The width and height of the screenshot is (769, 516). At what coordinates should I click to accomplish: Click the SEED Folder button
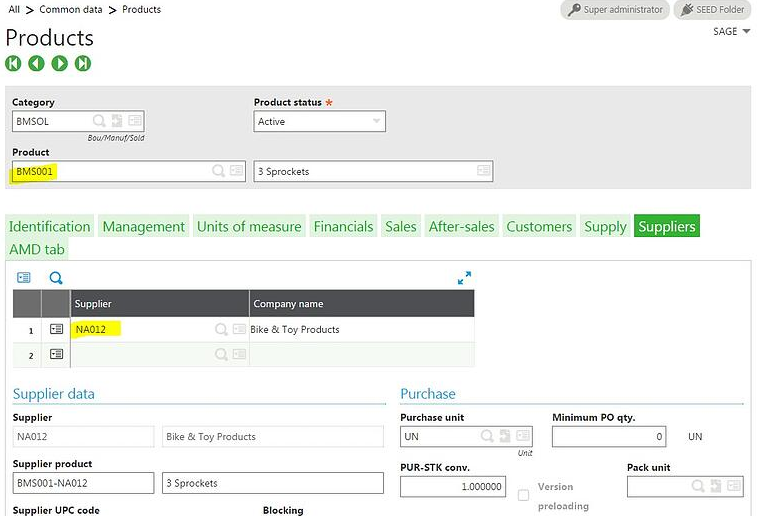click(x=712, y=10)
